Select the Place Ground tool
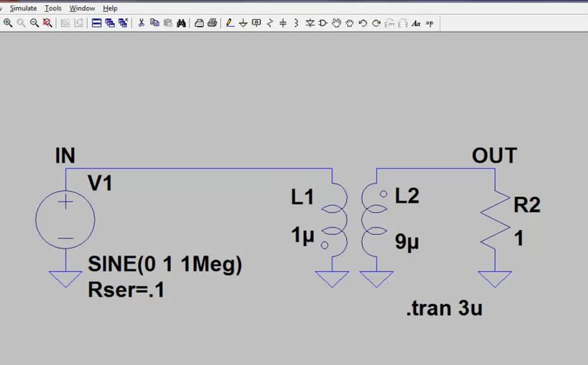Screen dimensions: 588x365 click(243, 23)
